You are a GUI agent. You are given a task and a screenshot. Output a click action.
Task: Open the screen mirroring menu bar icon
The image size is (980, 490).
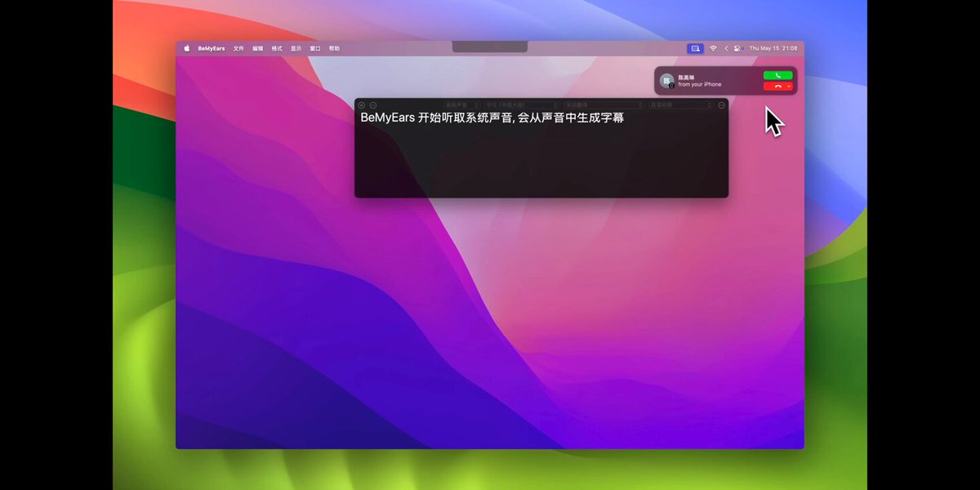695,48
